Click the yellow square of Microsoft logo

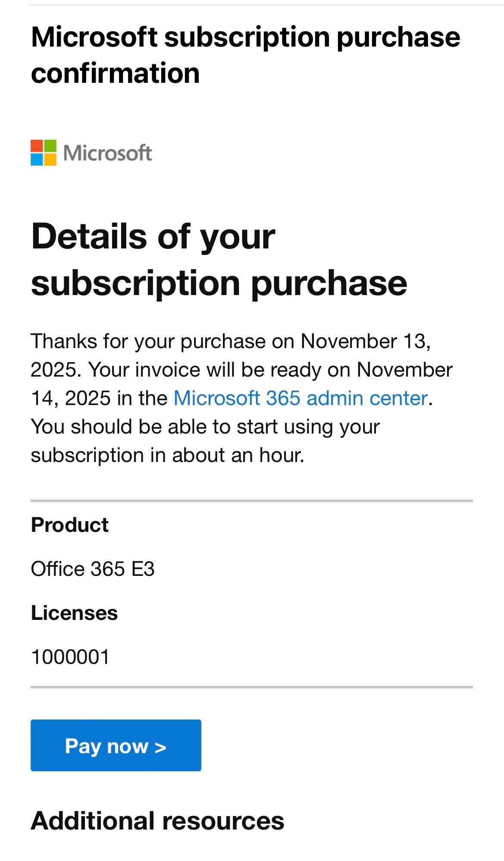coord(50,159)
